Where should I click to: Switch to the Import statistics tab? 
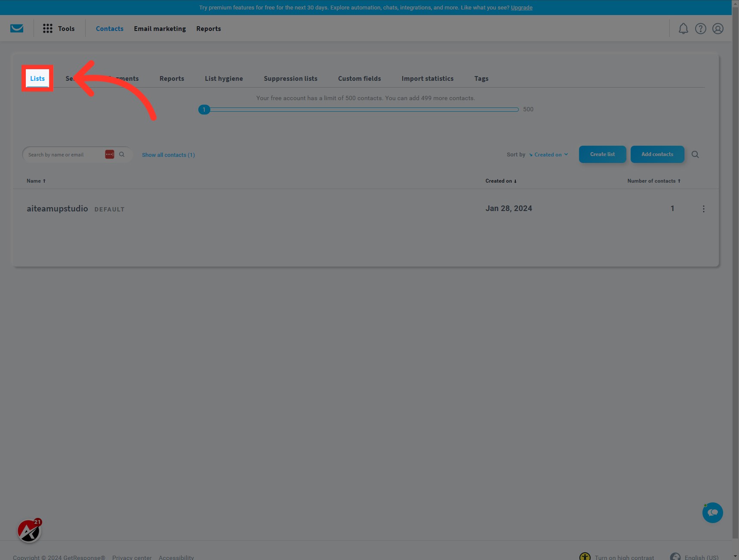427,78
